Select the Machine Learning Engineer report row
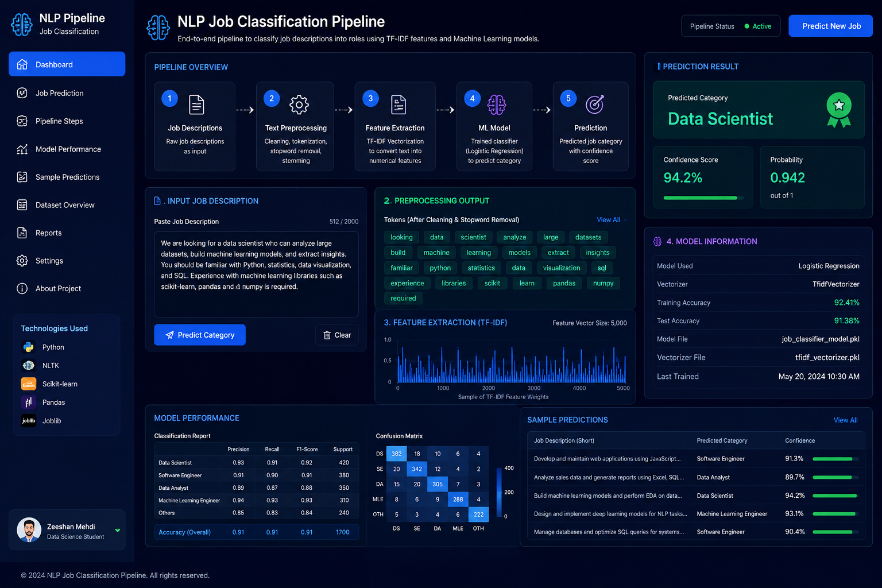882x588 pixels. pos(256,500)
